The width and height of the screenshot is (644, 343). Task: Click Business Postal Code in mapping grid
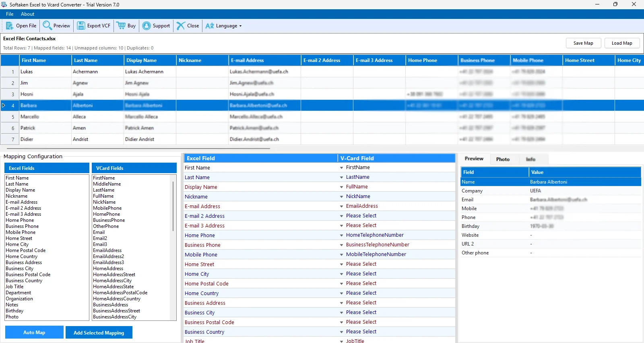click(209, 322)
